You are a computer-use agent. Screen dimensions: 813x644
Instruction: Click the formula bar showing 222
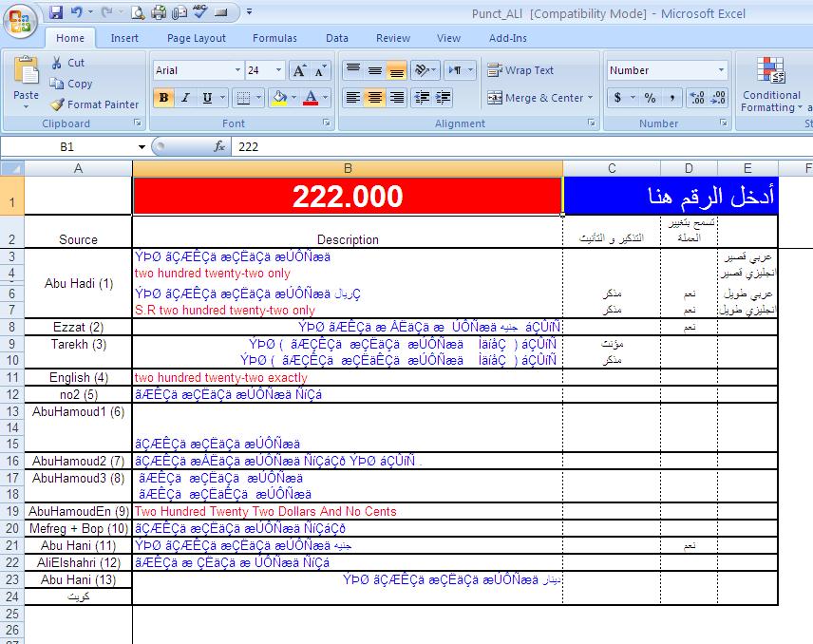click(522, 146)
